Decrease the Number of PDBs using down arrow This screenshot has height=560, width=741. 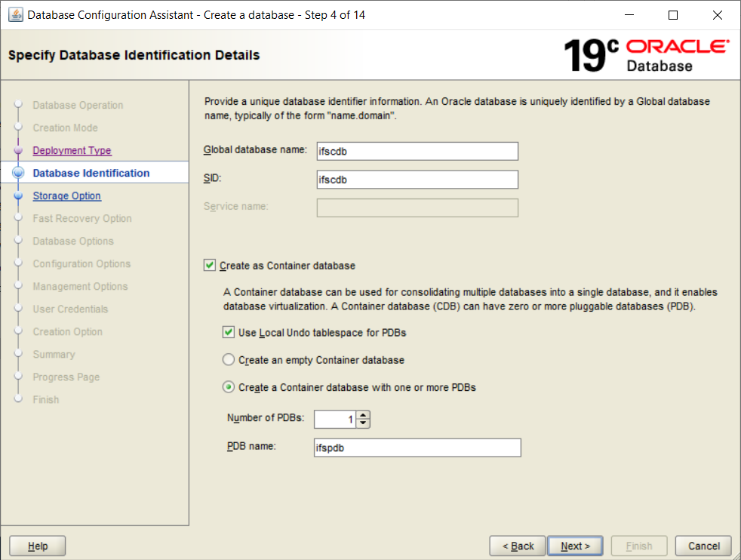point(363,423)
